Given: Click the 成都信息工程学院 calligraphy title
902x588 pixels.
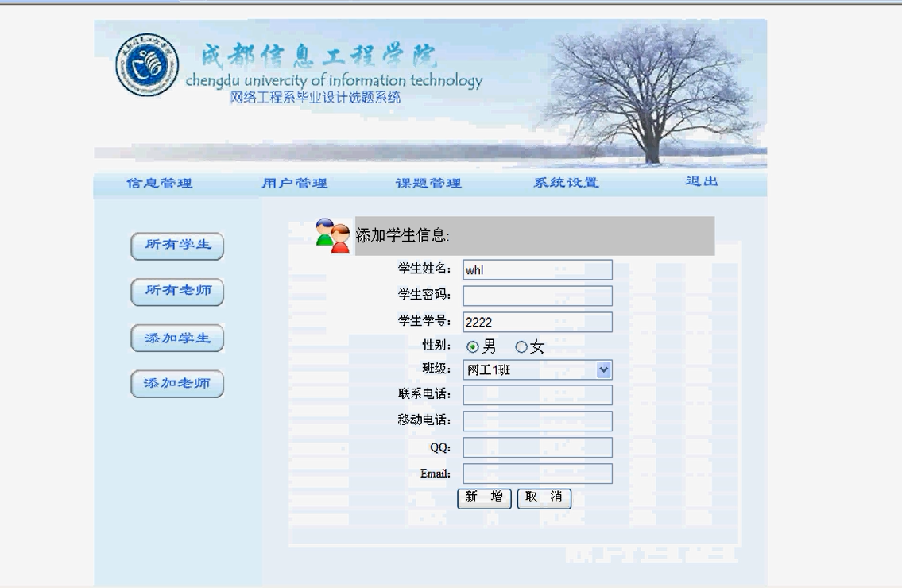Looking at the screenshot, I should (319, 56).
